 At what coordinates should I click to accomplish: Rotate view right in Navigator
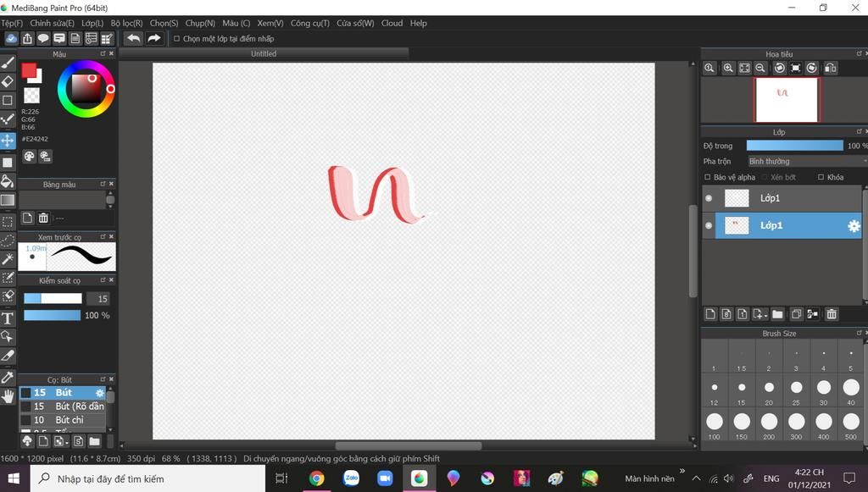click(x=811, y=68)
